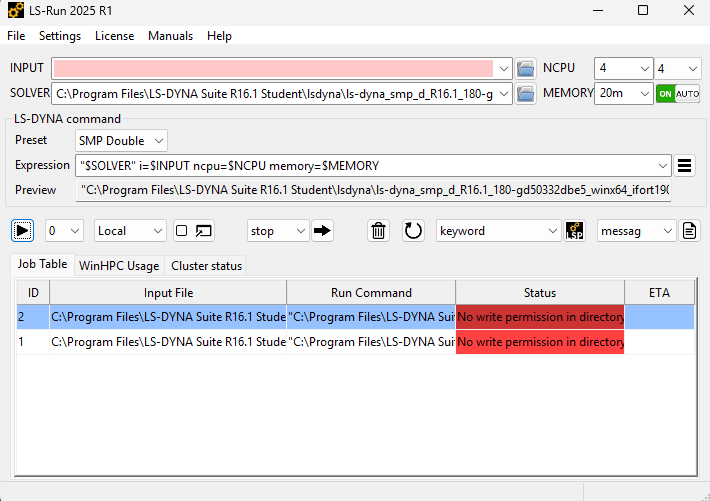Expand the SOLVER path dropdown
The width and height of the screenshot is (710, 501).
503,94
